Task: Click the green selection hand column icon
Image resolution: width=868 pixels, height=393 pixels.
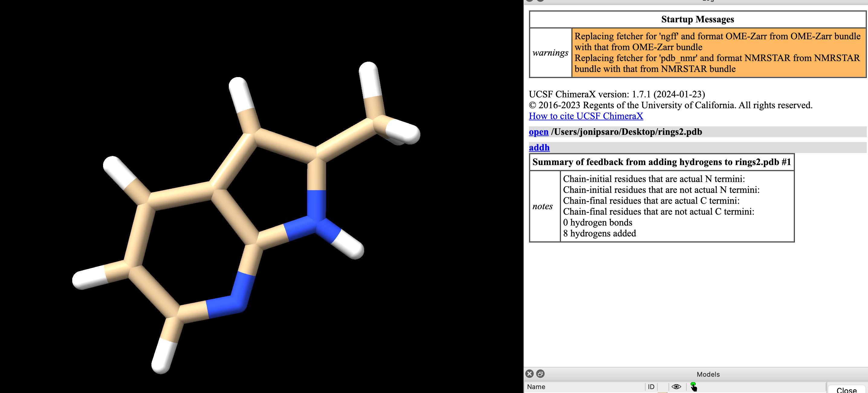Action: pos(693,387)
